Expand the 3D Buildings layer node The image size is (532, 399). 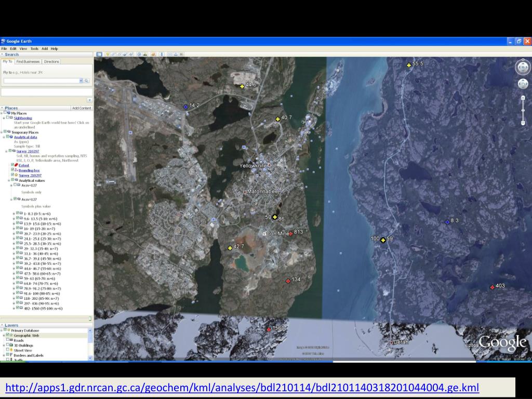[4, 345]
